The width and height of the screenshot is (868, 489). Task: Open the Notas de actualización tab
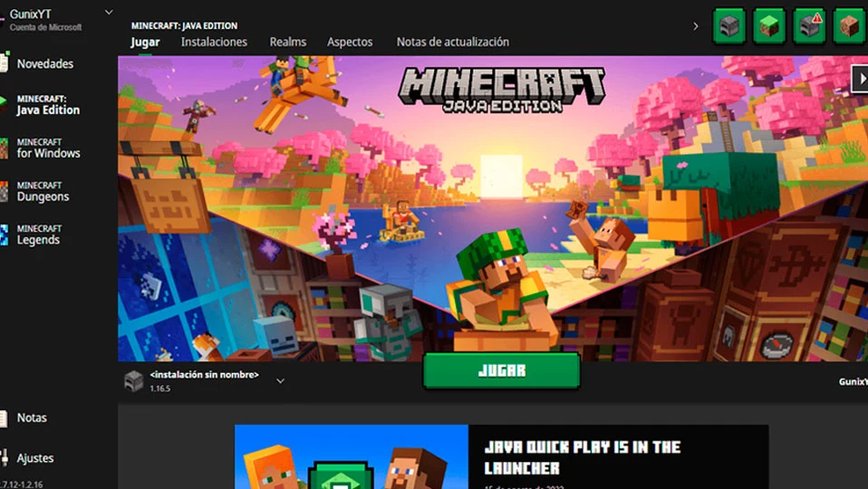pos(453,42)
